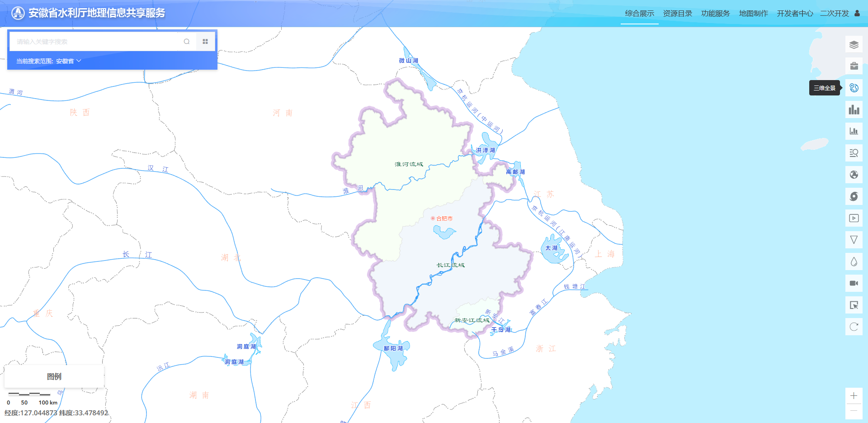
Task: Select the toolbox icon on the right sidebar
Action: (x=854, y=66)
